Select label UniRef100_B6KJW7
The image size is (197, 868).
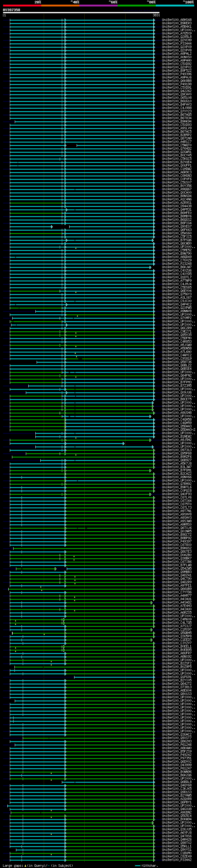point(177,267)
